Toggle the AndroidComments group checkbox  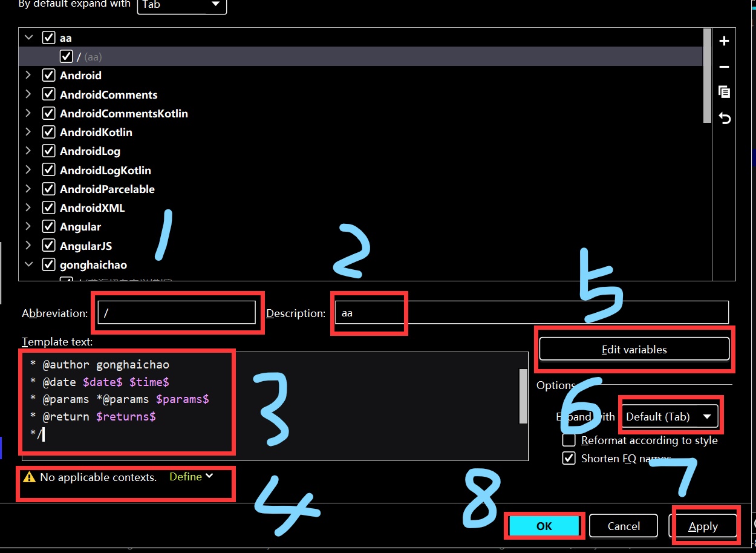coord(48,94)
